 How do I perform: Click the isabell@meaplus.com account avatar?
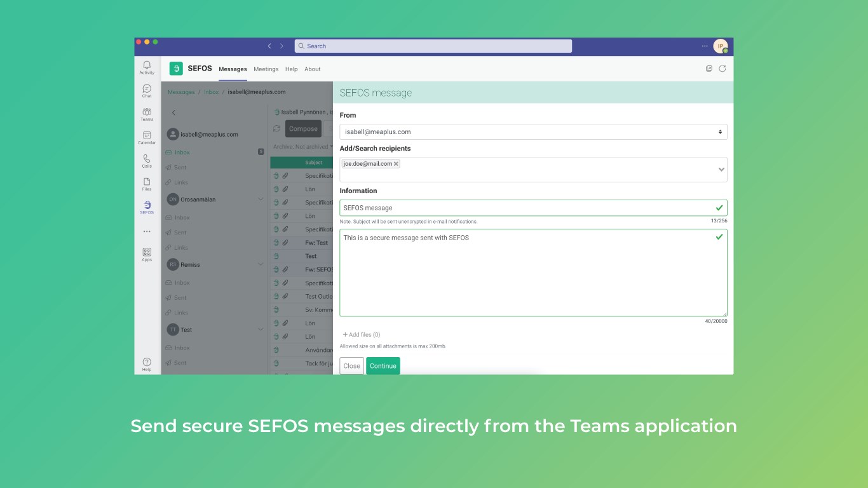(x=172, y=134)
